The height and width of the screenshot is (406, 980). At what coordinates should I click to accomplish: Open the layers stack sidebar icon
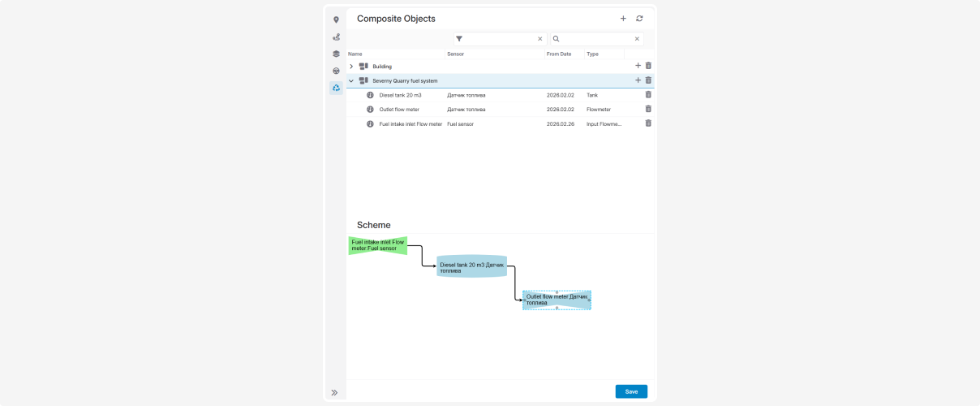(336, 54)
